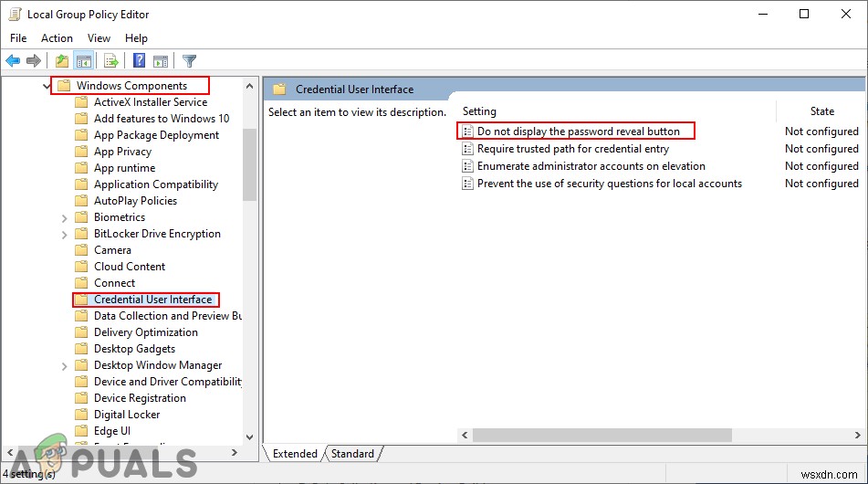Switch to the Extended tab
This screenshot has width=868, height=484.
click(x=295, y=454)
